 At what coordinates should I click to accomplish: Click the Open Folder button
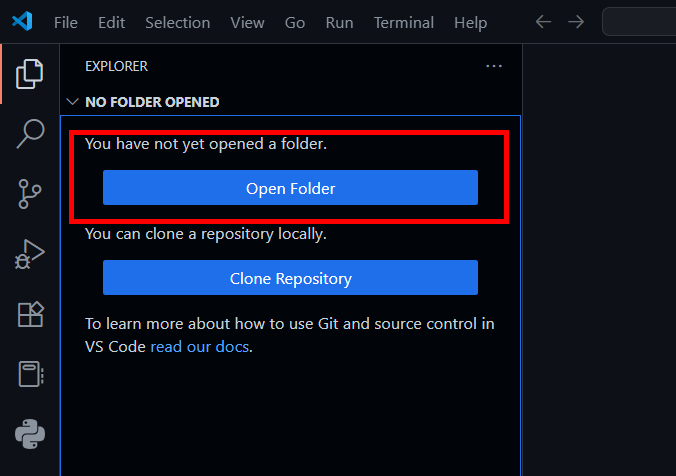click(x=290, y=188)
